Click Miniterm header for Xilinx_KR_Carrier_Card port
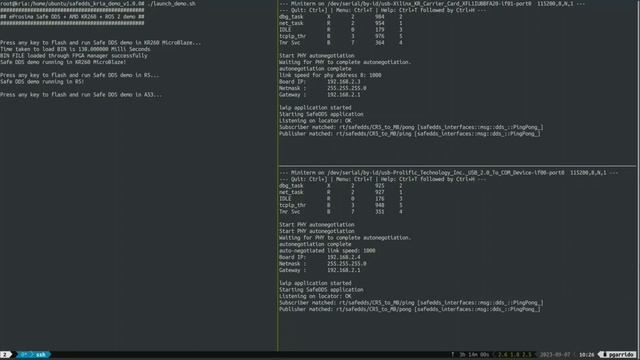This screenshot has height=360, width=640. [x=432, y=4]
